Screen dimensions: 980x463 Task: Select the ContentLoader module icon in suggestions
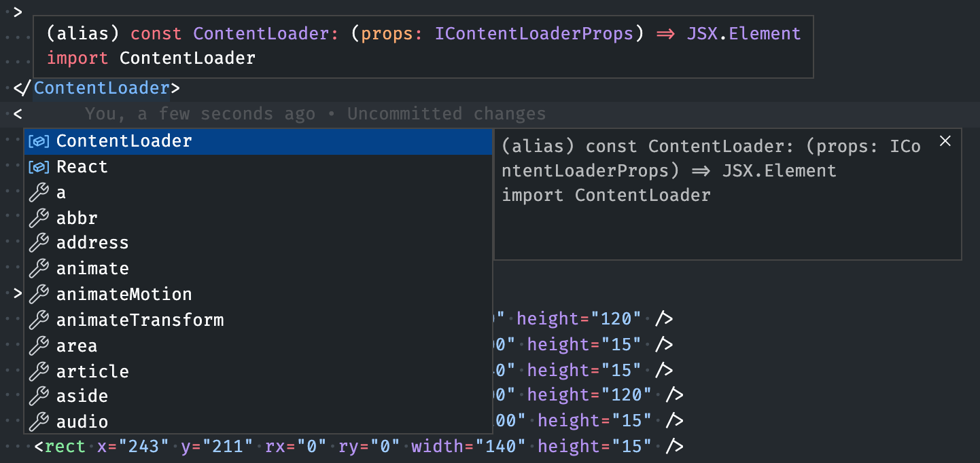39,141
